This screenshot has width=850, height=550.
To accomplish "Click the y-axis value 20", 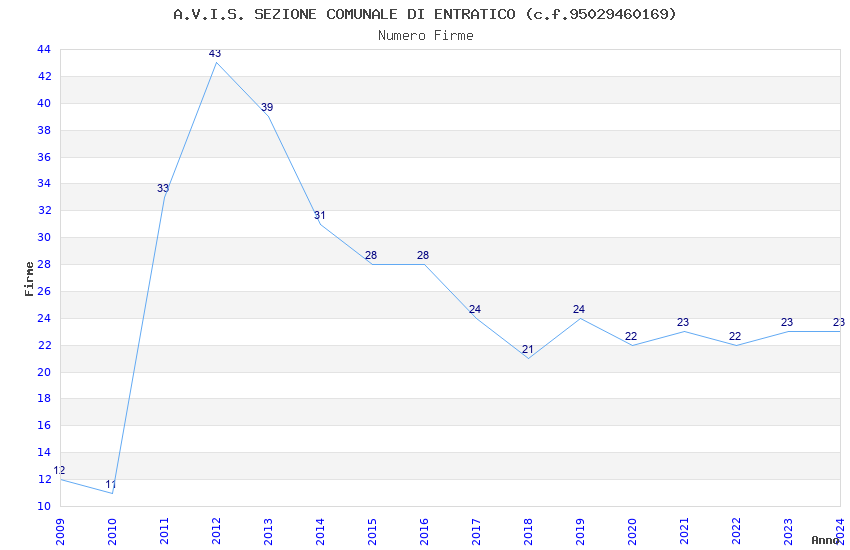I will click(44, 372).
